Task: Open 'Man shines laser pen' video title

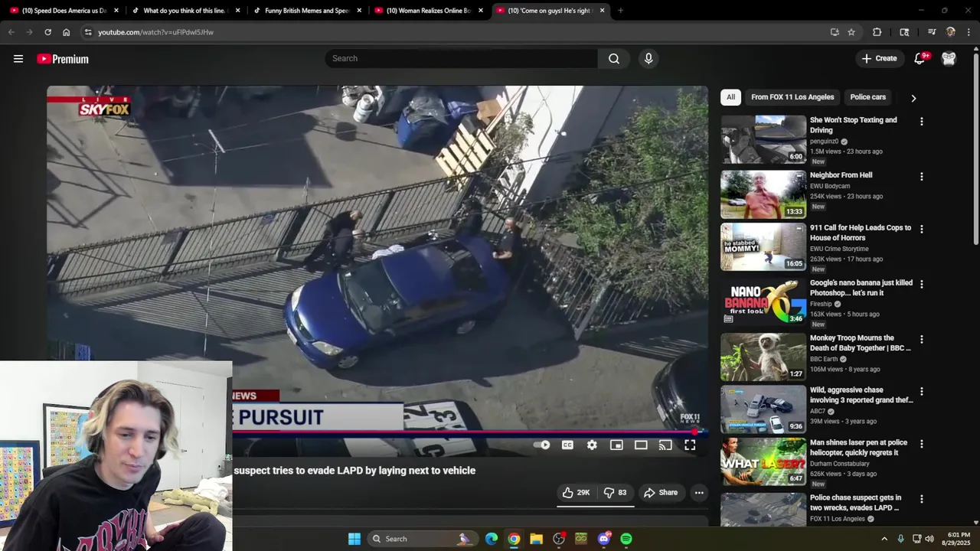Action: coord(858,447)
